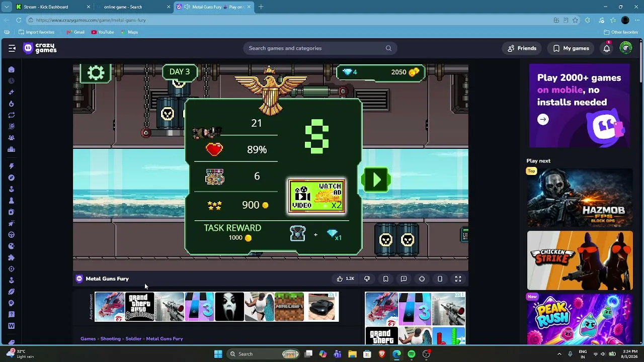
Task: Open Windows Start menu
Action: [218, 354]
